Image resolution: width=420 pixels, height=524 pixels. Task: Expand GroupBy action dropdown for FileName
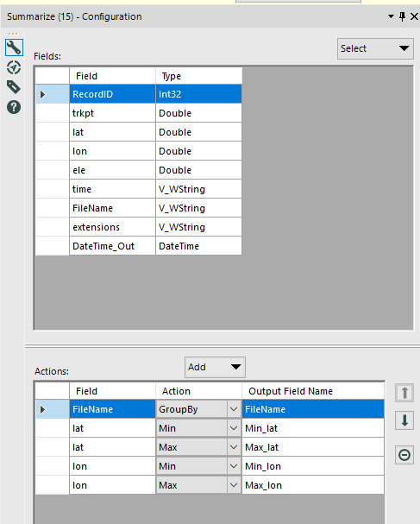[x=234, y=409]
